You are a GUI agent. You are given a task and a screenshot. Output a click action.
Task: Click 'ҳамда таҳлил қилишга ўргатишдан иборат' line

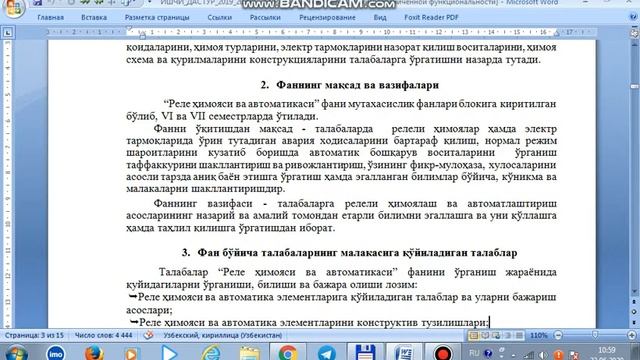[x=231, y=228]
